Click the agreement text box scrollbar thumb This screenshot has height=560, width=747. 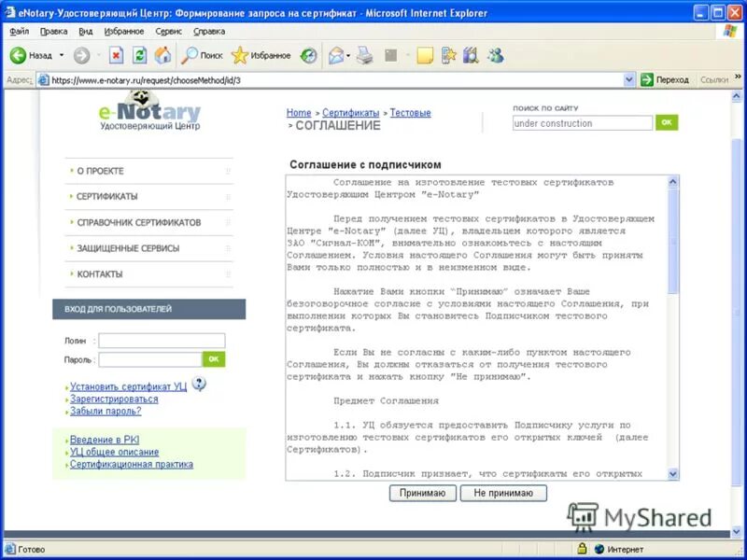(x=672, y=241)
